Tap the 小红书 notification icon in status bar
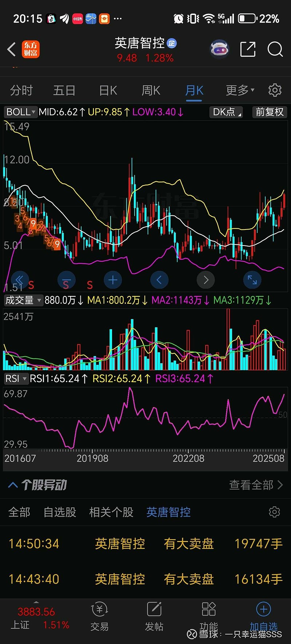 tap(77, 19)
